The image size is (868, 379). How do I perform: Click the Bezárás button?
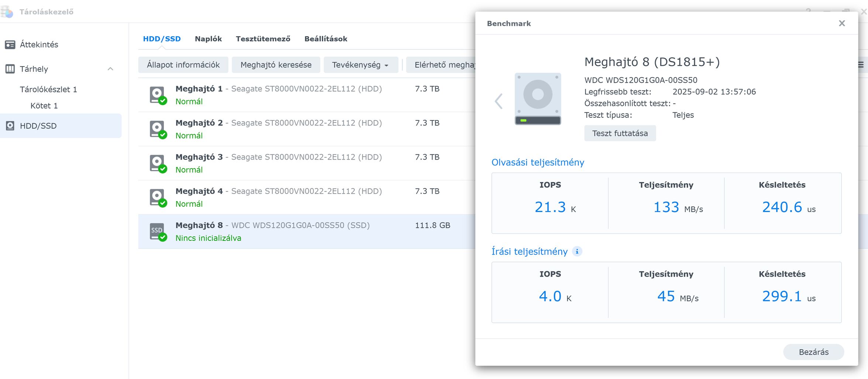point(813,352)
